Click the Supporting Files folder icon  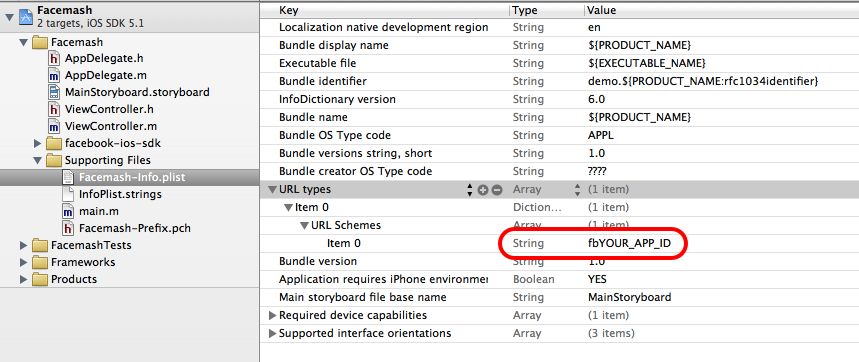54,160
